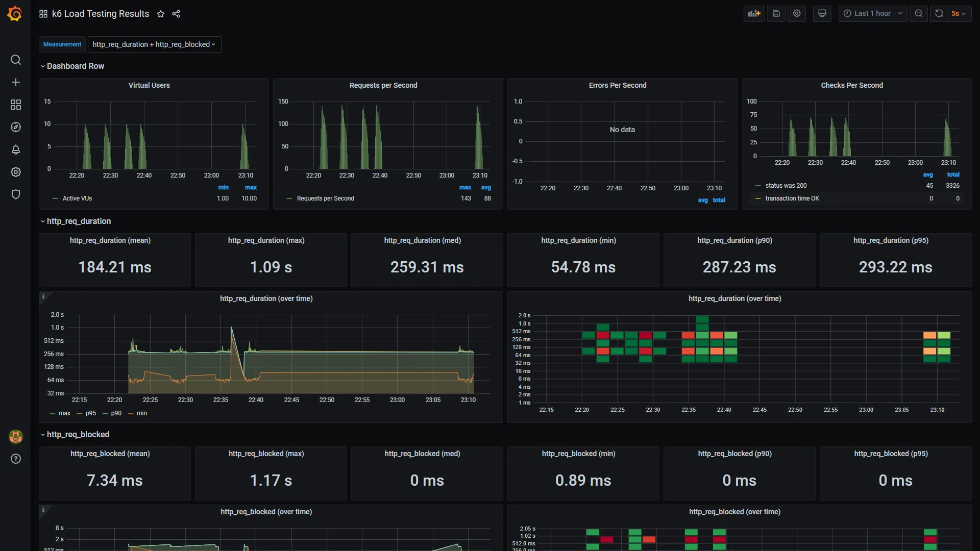
Task: Share the dashboard using the share icon
Action: [x=176, y=14]
